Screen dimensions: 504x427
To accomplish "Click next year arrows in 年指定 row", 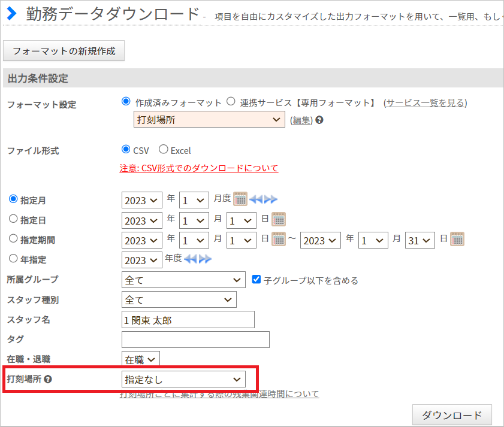I will click(205, 259).
